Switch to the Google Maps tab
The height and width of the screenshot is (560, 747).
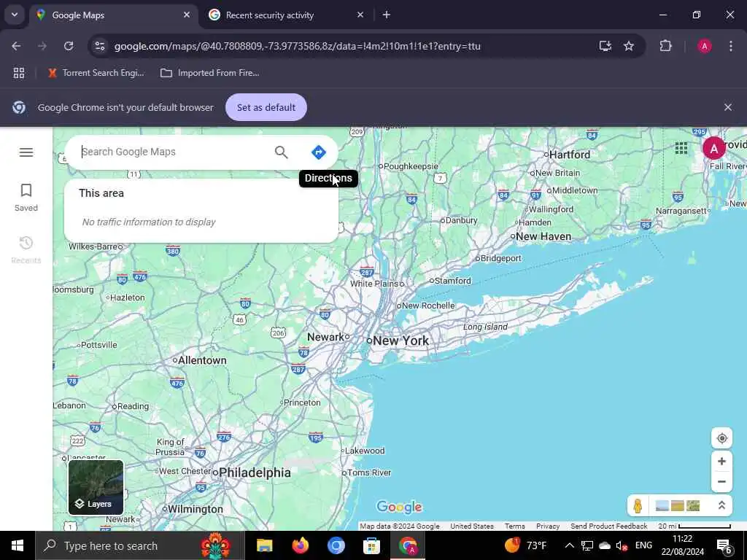click(x=114, y=15)
